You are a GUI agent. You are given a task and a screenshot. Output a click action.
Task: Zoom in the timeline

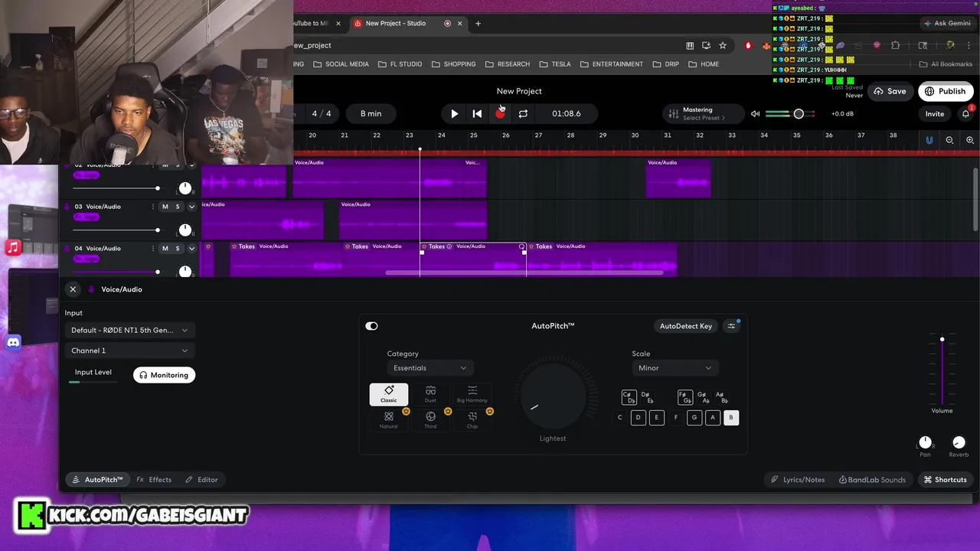[x=970, y=140]
